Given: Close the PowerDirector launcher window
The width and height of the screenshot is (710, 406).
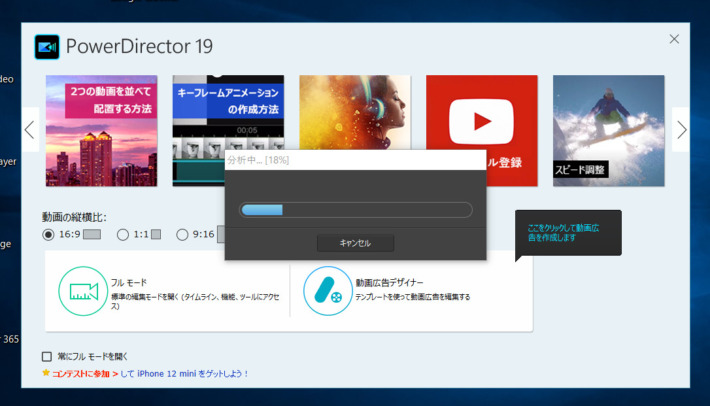Looking at the screenshot, I should click(x=674, y=39).
